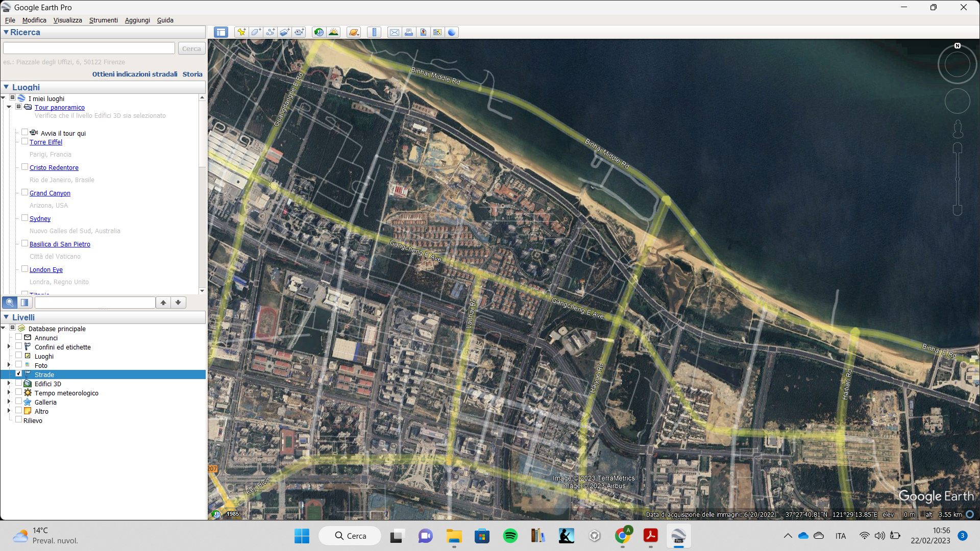Select the Add Path tool
The height and width of the screenshot is (551, 980).
270,32
